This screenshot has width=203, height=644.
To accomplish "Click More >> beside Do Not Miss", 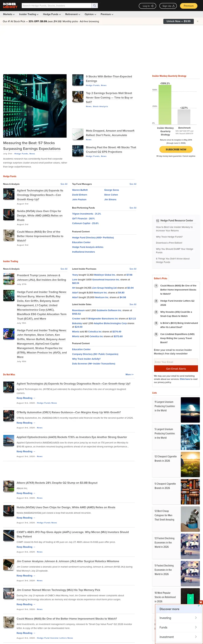I will pyautogui.click(x=129, y=374).
